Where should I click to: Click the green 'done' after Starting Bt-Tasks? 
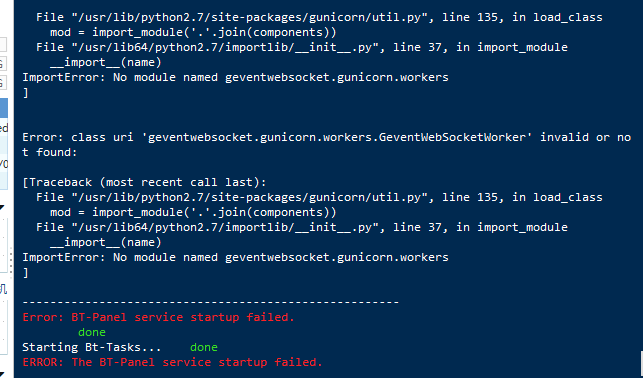(x=204, y=347)
